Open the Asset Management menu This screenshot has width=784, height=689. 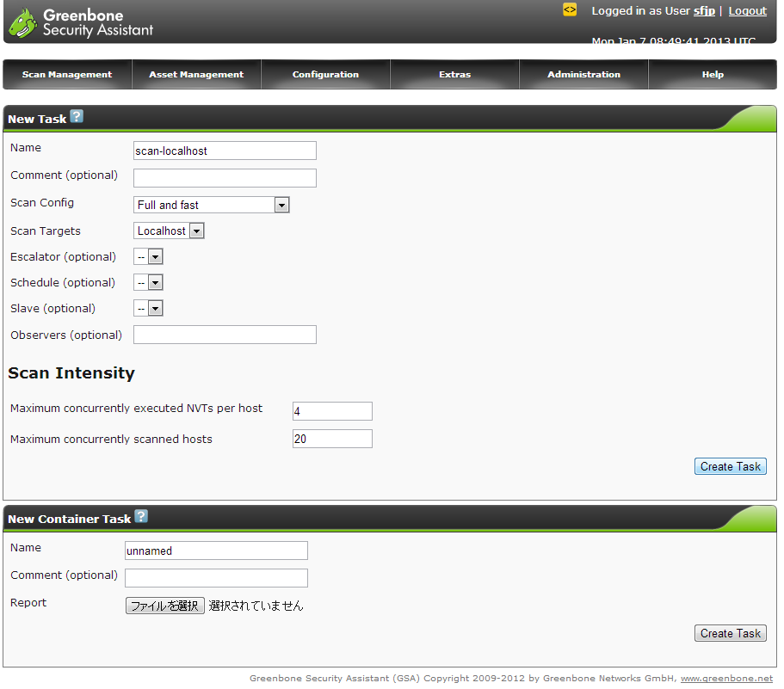tap(196, 75)
